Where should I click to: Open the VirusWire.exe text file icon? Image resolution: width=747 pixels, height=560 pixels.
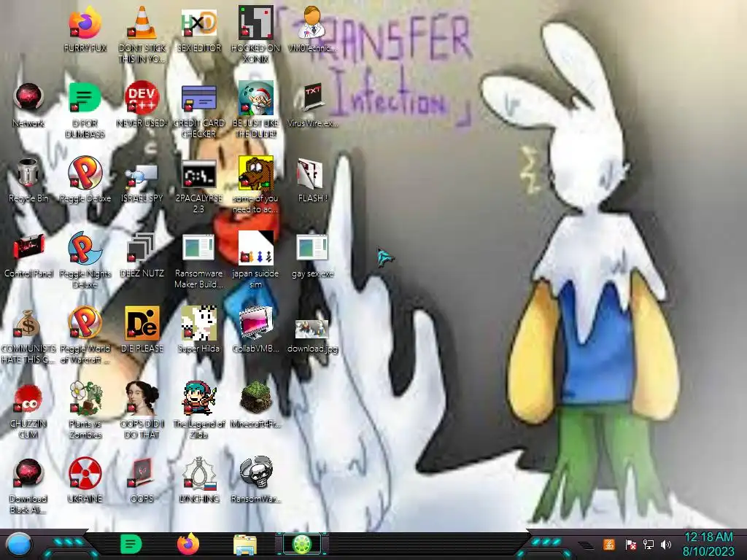click(312, 98)
